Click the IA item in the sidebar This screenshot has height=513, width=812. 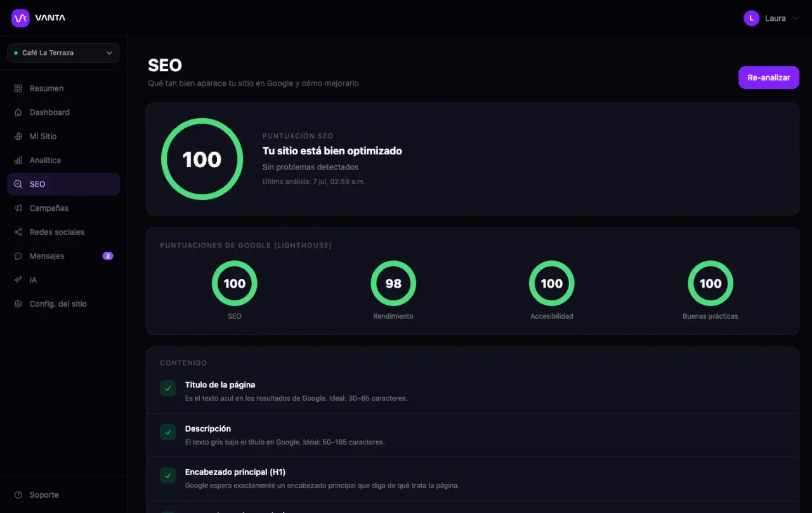point(63,280)
